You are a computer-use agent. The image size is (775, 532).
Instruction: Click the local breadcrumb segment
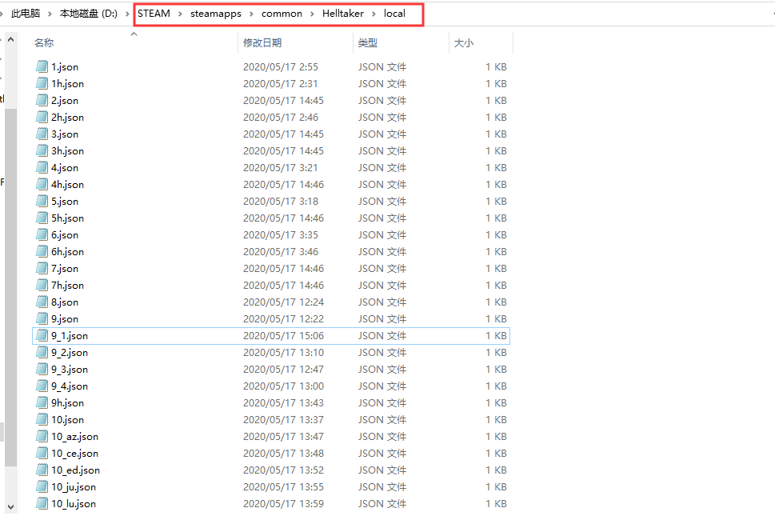(x=394, y=14)
